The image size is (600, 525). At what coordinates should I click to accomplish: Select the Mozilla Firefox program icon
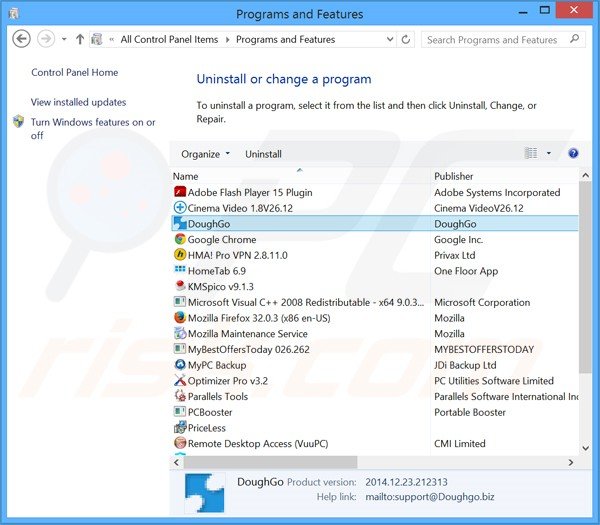point(180,318)
